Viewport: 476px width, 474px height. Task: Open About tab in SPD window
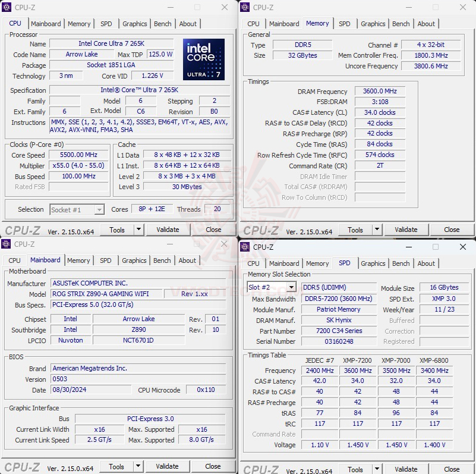coord(426,263)
